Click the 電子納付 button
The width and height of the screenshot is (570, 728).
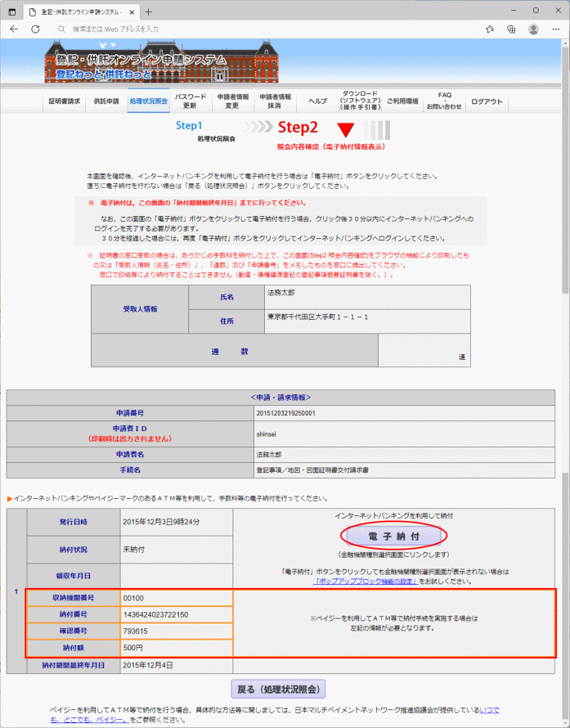point(393,537)
